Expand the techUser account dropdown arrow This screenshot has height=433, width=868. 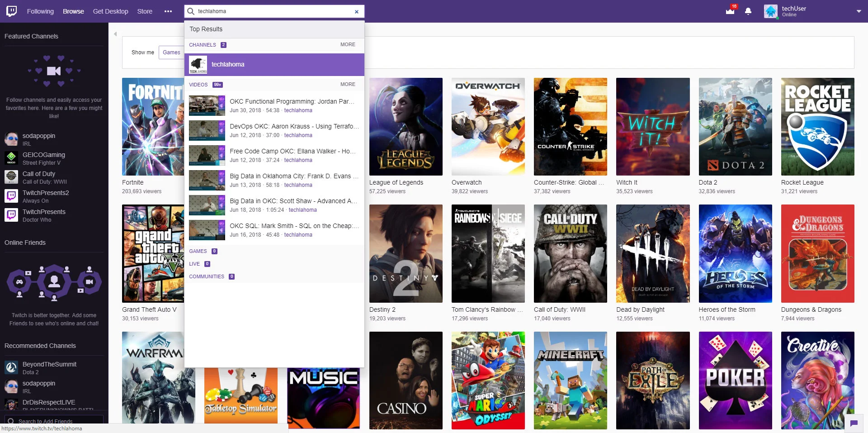(x=859, y=11)
